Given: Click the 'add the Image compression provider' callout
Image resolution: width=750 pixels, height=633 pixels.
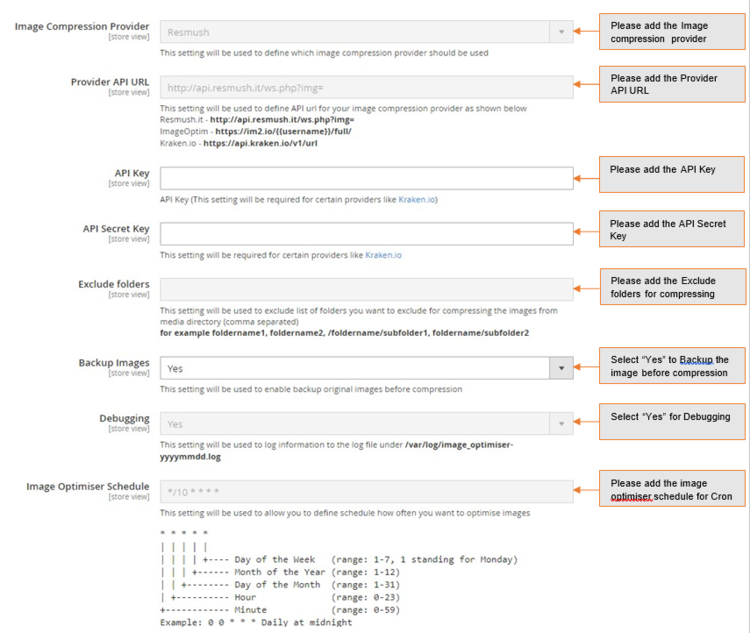Looking at the screenshot, I should pos(672,31).
